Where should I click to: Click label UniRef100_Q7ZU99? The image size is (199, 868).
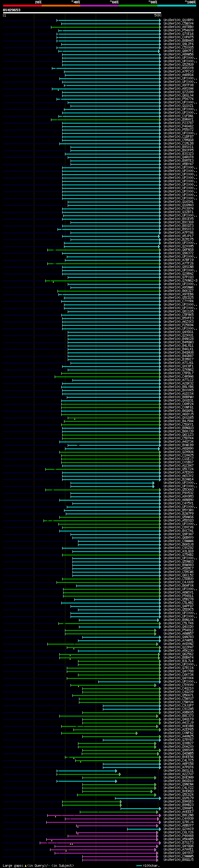(178, 92)
